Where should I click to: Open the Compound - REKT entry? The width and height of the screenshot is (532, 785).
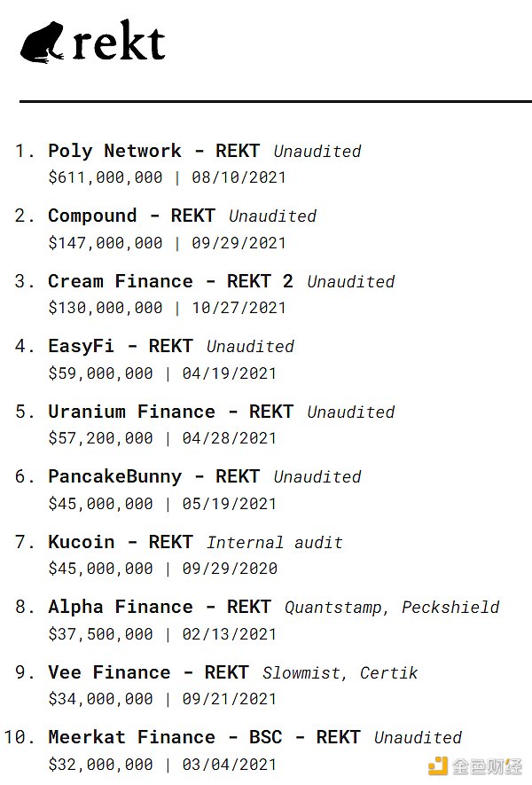click(131, 216)
